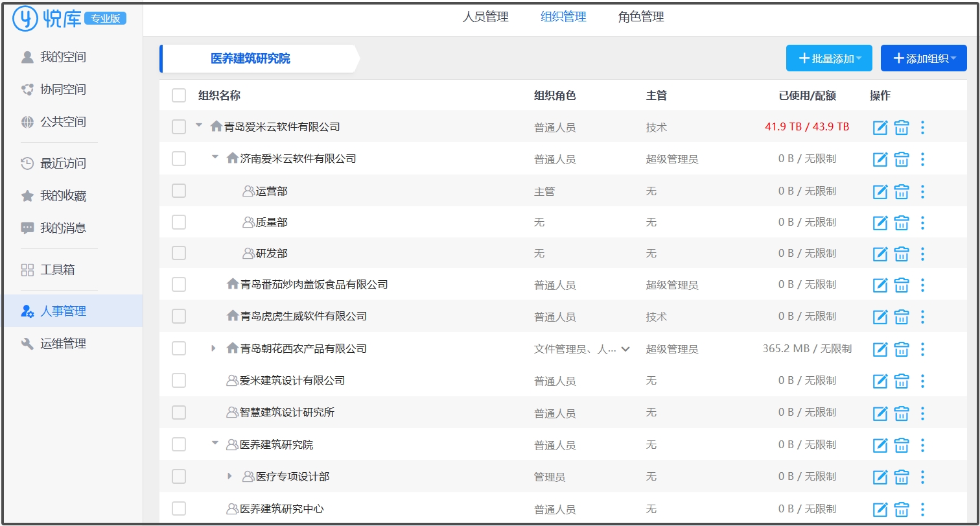Open more options for 青岛虎虎生威软件有限公司
The width and height of the screenshot is (980, 526).
923,317
